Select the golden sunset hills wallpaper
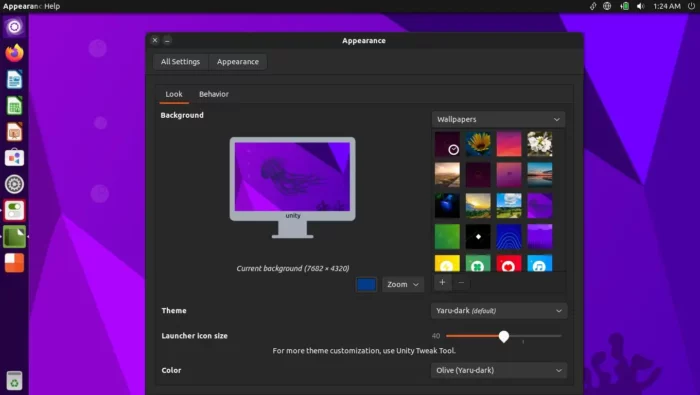 click(x=478, y=206)
